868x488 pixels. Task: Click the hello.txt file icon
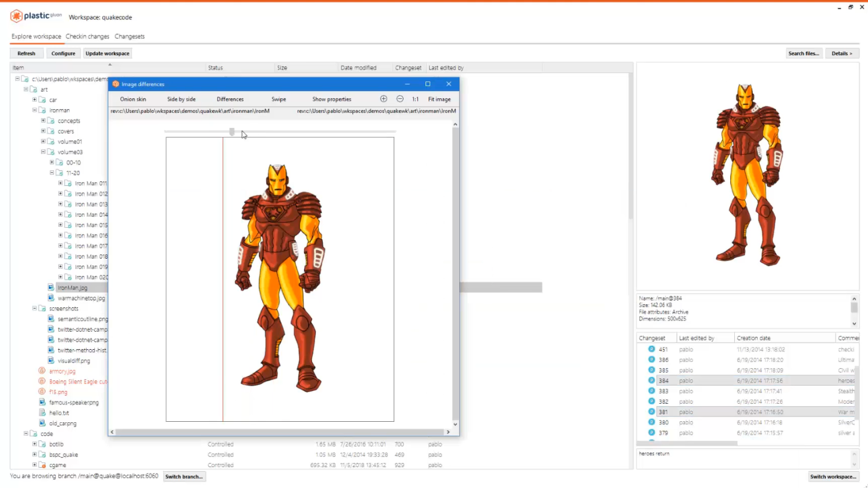click(x=42, y=412)
